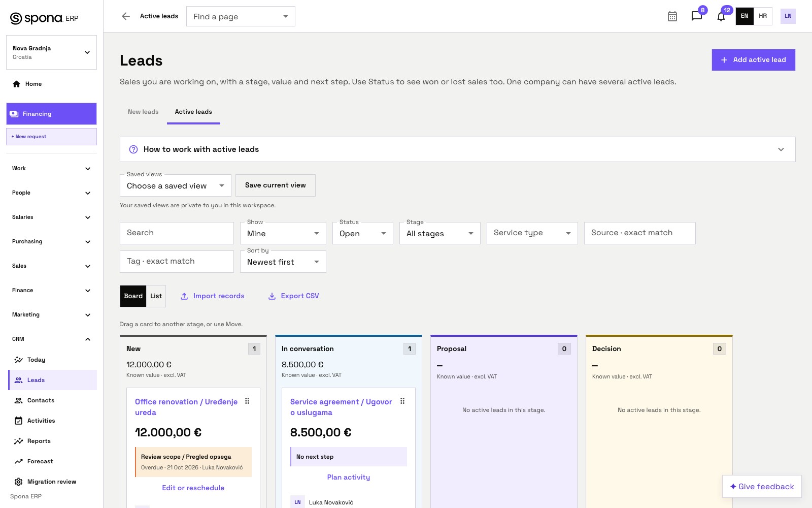The width and height of the screenshot is (812, 508).
Task: Expand the Work sidebar section
Action: 51,168
